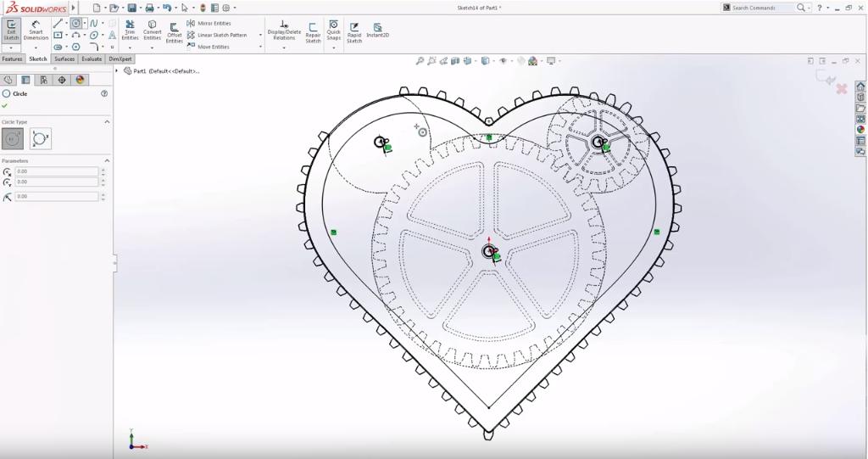The width and height of the screenshot is (868, 459).
Task: Select the sketch Text tool
Action: pos(112,35)
